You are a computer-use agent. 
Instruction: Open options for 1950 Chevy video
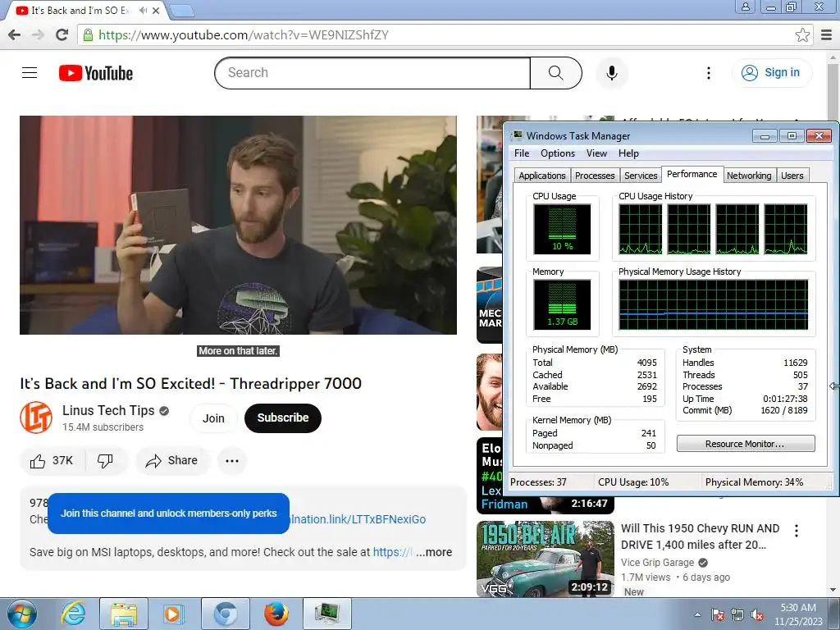[x=797, y=531]
